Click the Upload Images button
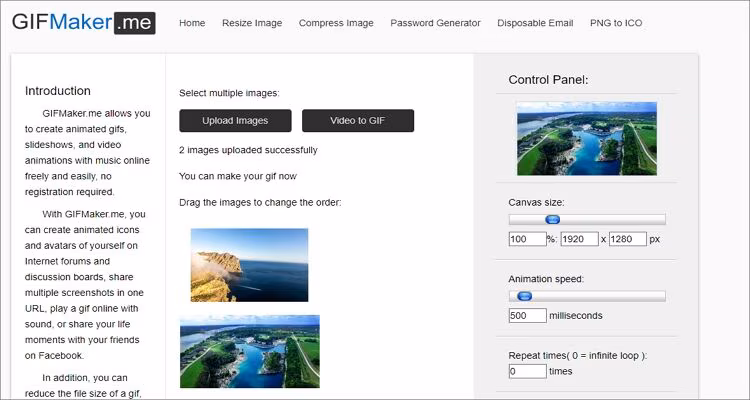The height and width of the screenshot is (400, 750). (235, 121)
